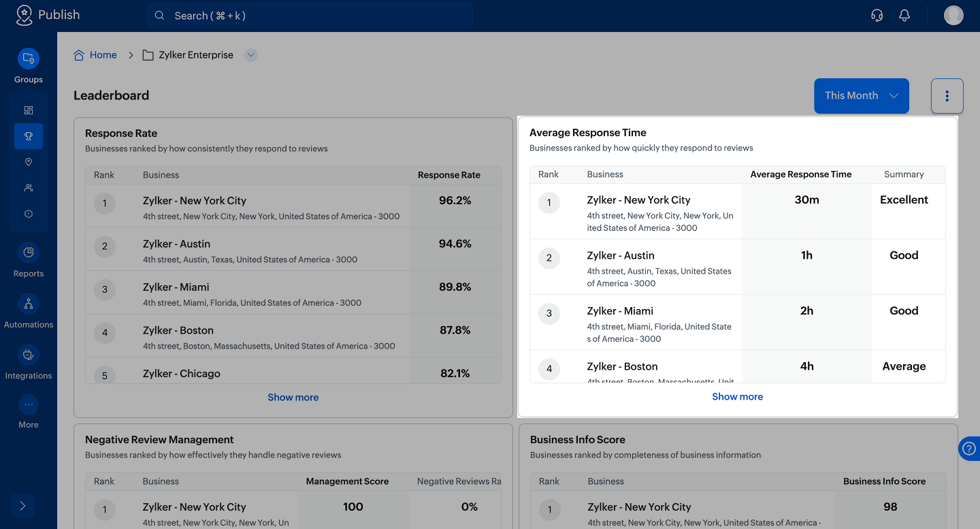Open the user profile avatar
Image resolution: width=980 pixels, height=529 pixels.
[x=953, y=16]
